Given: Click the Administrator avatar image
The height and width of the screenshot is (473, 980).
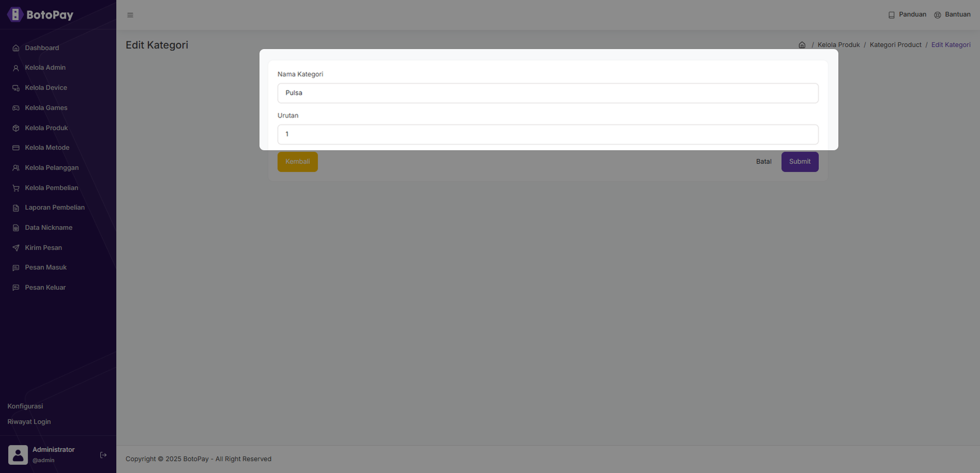Looking at the screenshot, I should click(x=18, y=455).
